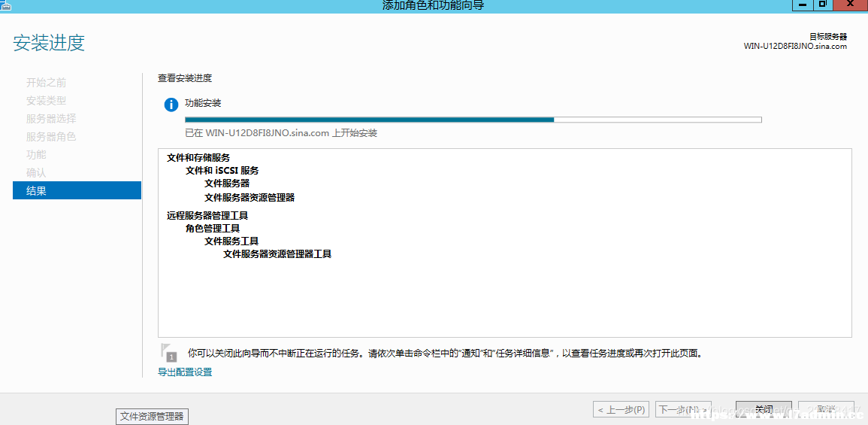Maximize the wizard window
The image size is (868, 425).
point(822,5)
